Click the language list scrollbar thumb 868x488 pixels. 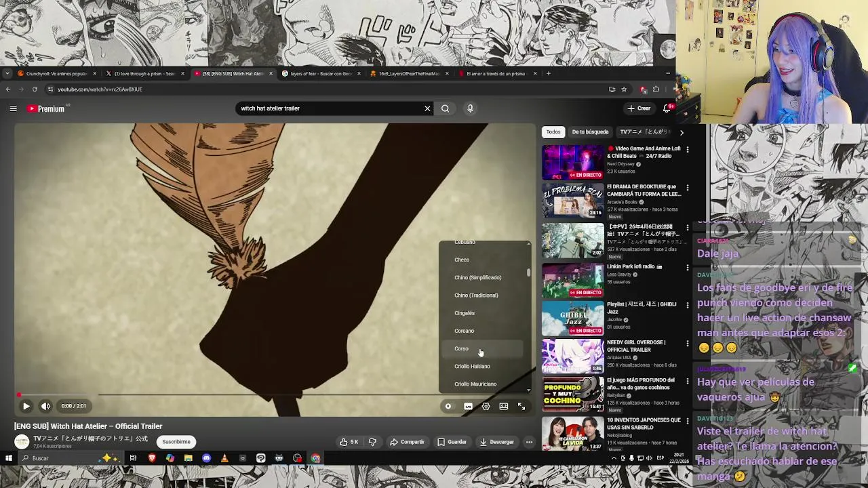tap(529, 272)
